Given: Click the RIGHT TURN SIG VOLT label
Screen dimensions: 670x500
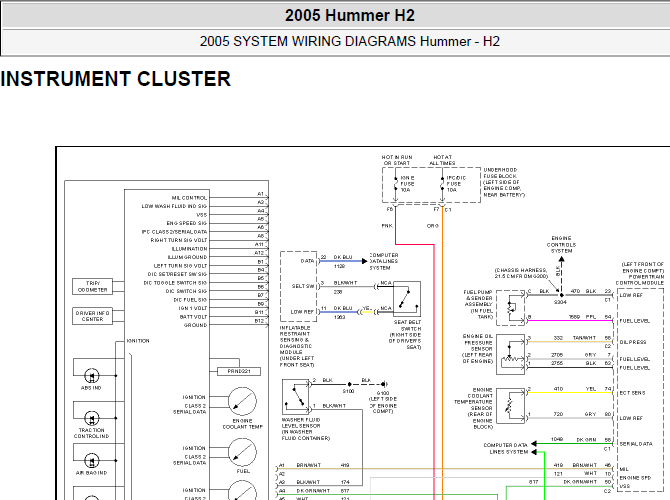Looking at the screenshot, I should [x=179, y=240].
